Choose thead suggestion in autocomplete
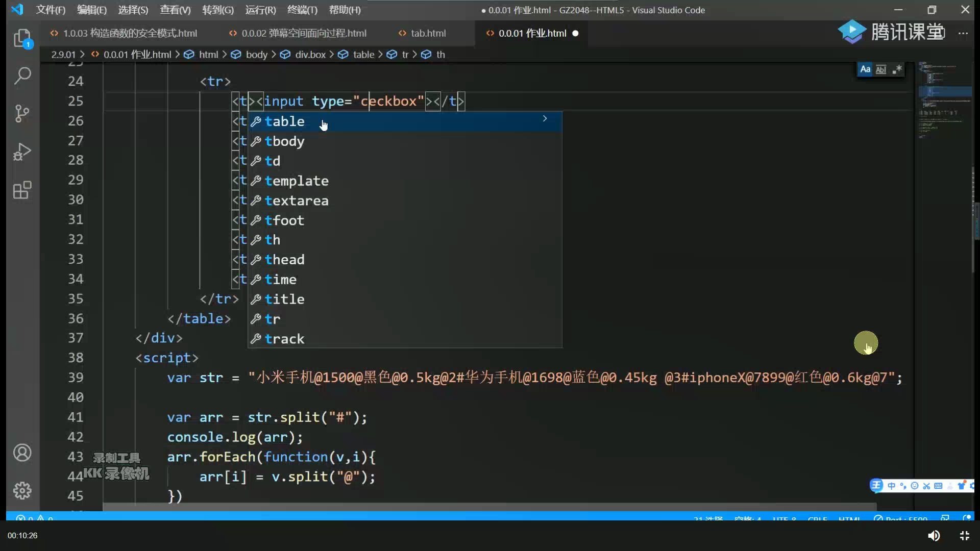Image resolution: width=980 pixels, height=551 pixels. 284,260
